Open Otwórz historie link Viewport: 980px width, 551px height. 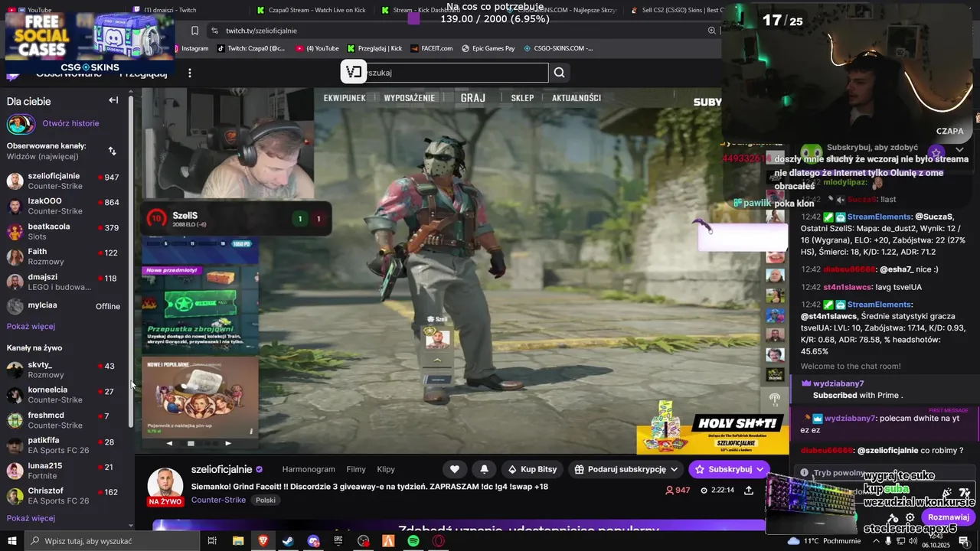point(70,123)
